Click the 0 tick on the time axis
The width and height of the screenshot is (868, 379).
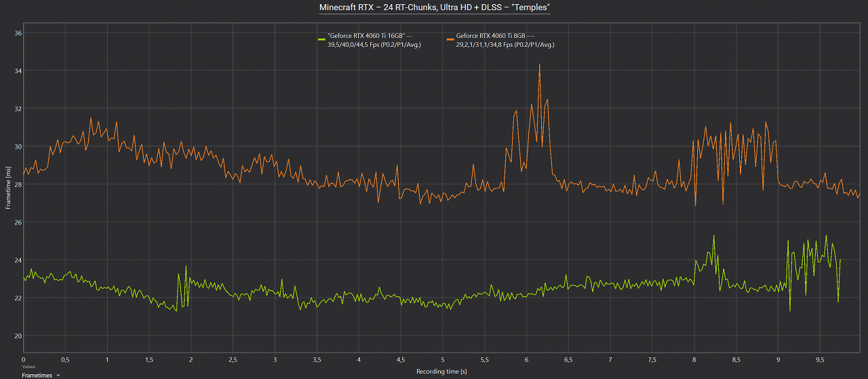point(24,359)
